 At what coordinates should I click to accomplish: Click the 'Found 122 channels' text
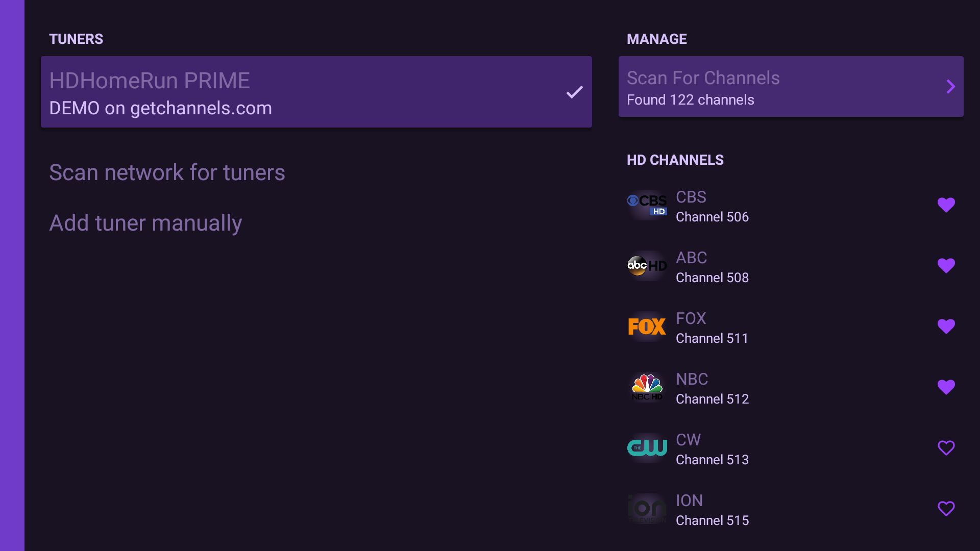pos(690,100)
